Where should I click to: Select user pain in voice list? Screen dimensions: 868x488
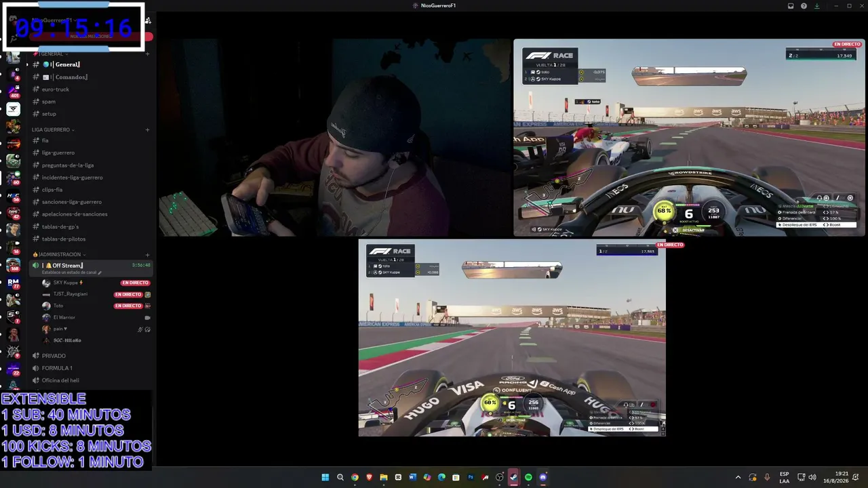[55, 329]
